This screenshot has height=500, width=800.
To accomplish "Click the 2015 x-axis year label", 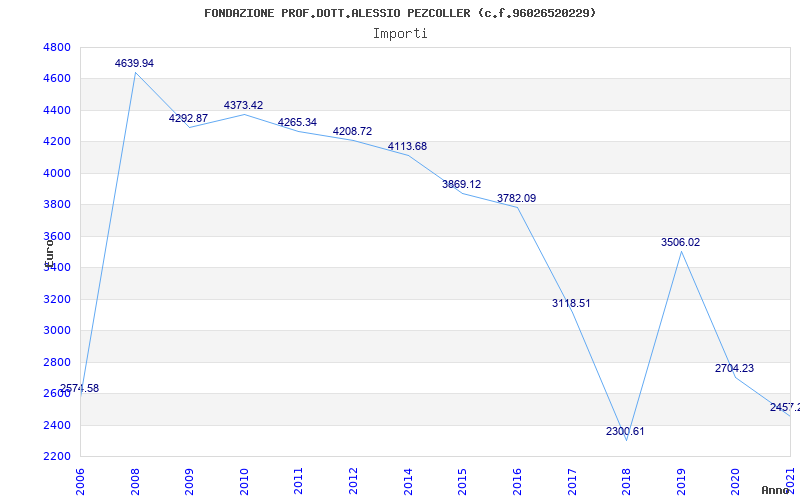I will (462, 481).
